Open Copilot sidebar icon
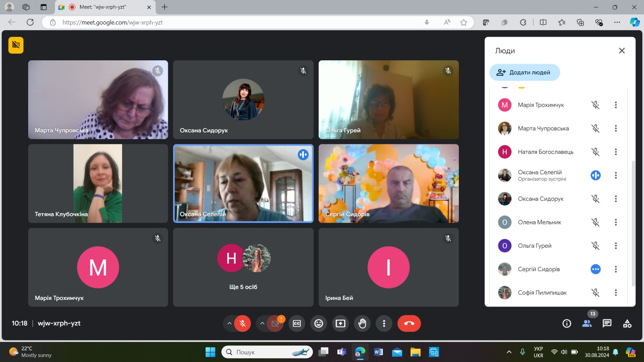This screenshot has height=362, width=644. [635, 23]
